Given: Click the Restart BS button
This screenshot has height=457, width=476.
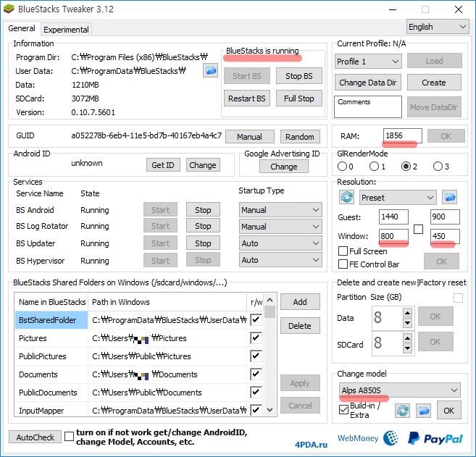Looking at the screenshot, I should point(247,98).
